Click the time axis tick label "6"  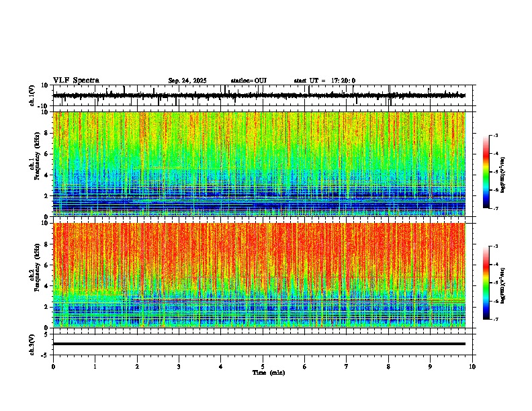305,367
